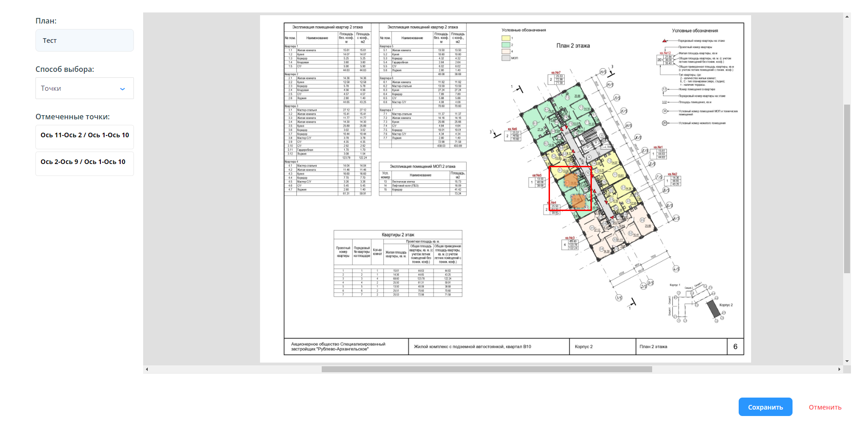Click the scroll up arrow of the plan viewer

847,17
